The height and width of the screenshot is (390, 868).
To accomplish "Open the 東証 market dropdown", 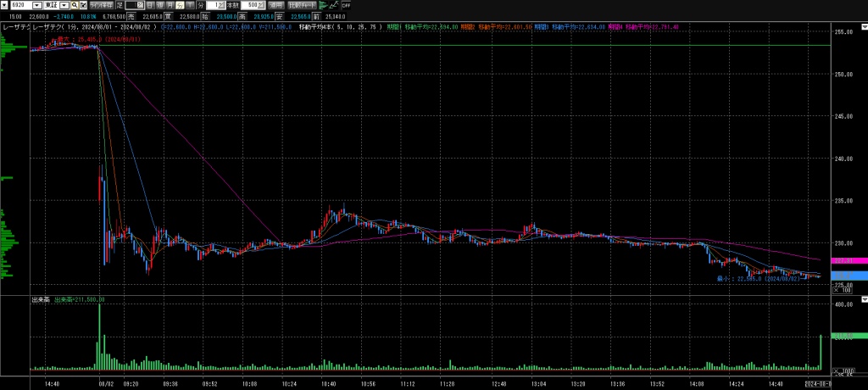I will [x=66, y=4].
